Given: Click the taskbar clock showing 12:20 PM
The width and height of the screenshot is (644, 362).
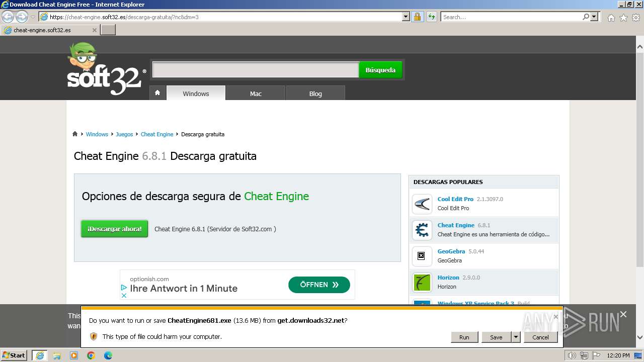Looking at the screenshot, I should [618, 355].
